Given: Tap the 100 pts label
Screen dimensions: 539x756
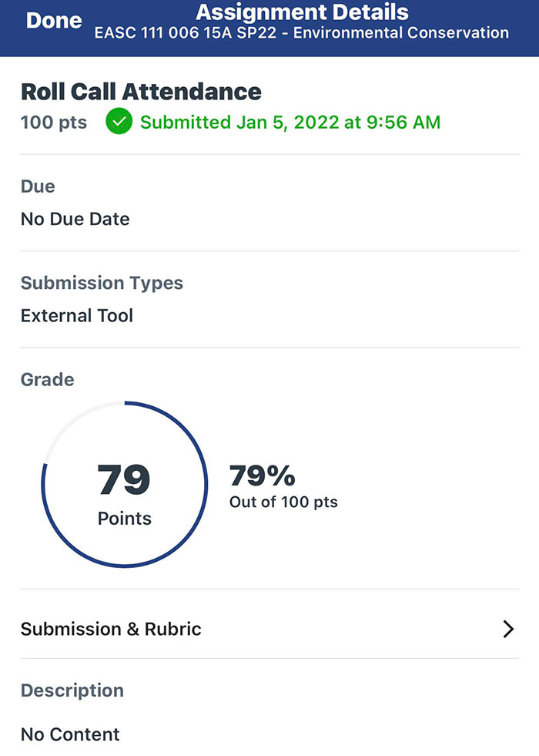Looking at the screenshot, I should 53,123.
